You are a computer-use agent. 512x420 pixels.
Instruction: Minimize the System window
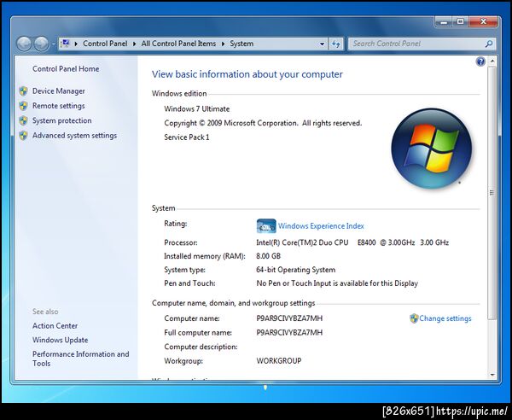(x=444, y=22)
